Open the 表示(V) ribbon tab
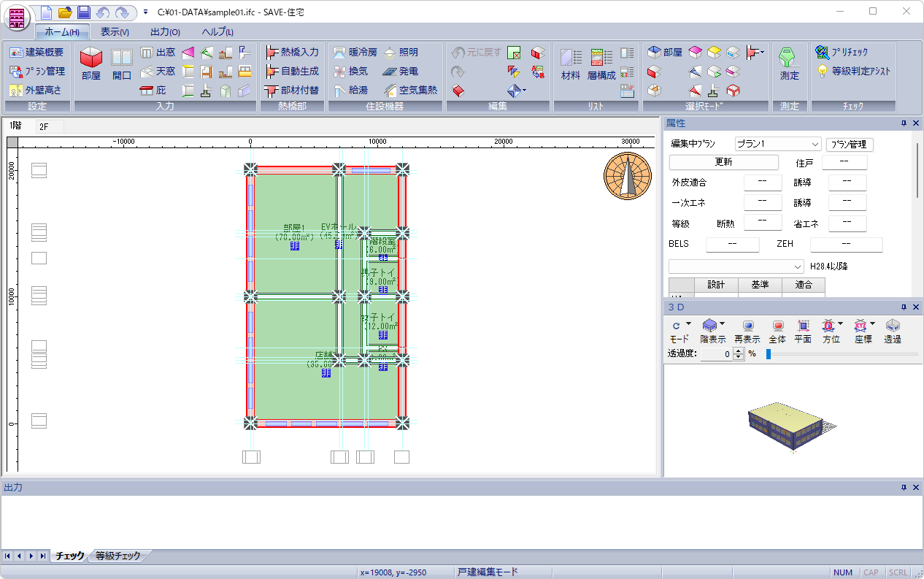Viewport: 924px width, 579px height. pos(115,32)
